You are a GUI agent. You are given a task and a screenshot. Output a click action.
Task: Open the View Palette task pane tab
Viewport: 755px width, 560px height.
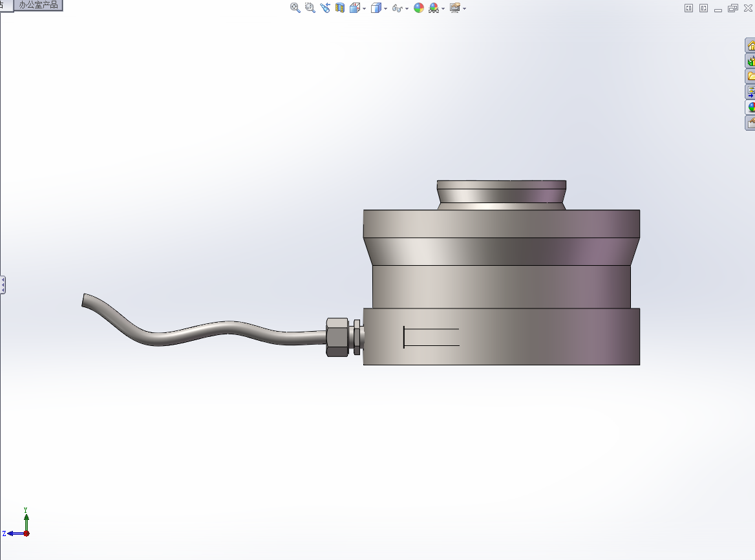750,92
